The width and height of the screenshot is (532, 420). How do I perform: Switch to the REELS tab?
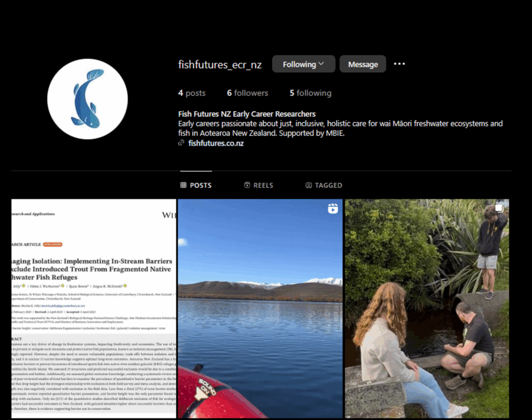(x=259, y=185)
